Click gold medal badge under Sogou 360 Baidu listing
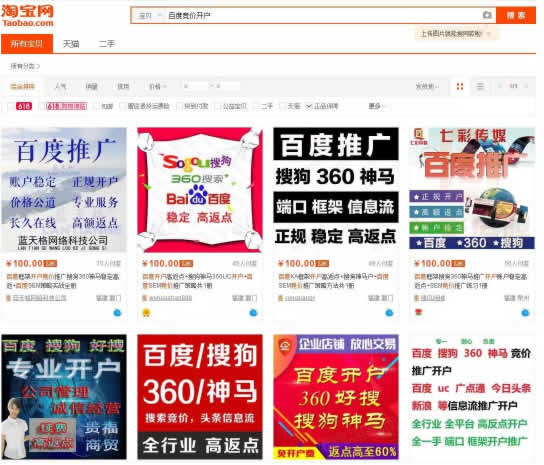 [x=146, y=313]
